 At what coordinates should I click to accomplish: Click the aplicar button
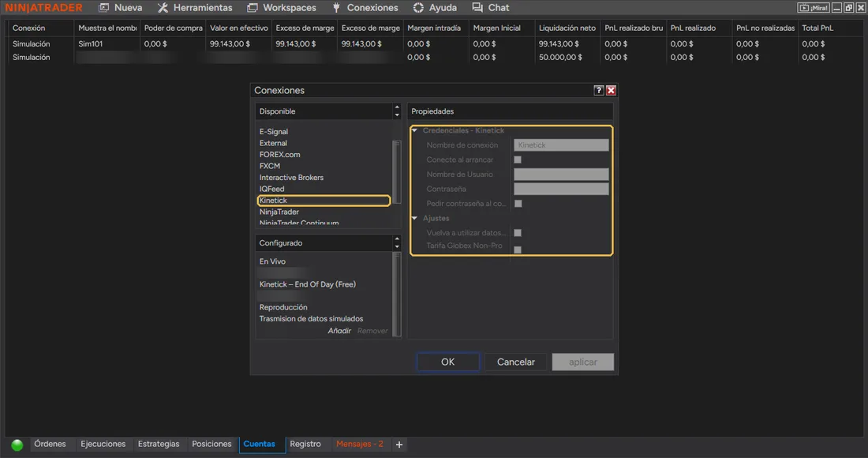583,362
